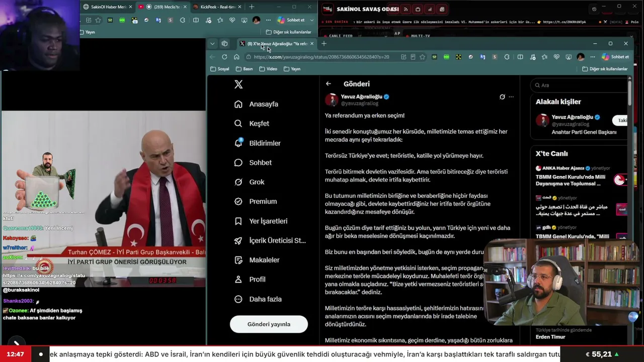Open the front browser's three-dot settings menu

coord(593,57)
